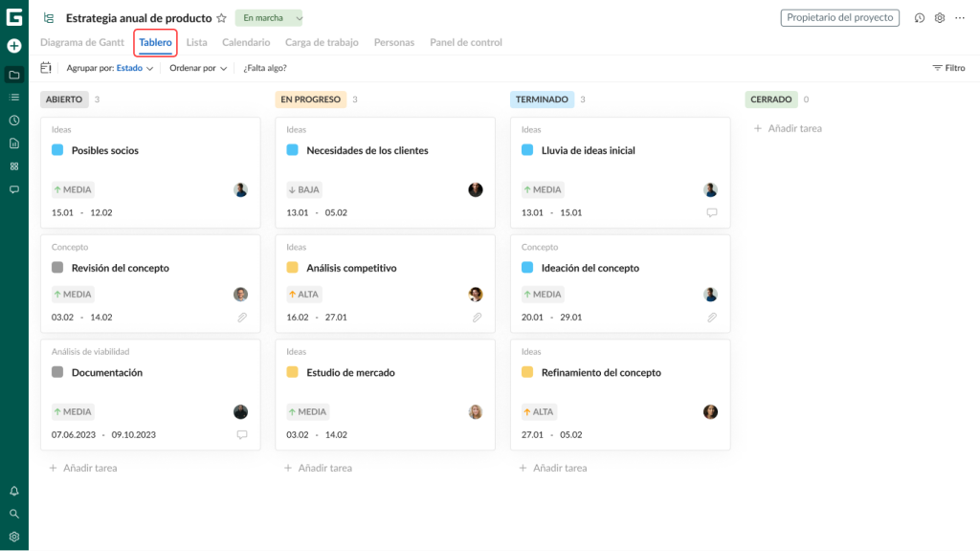Screen dimensions: 980x551
Task: Open the Lluvia de ideas inicial card
Action: [620, 172]
